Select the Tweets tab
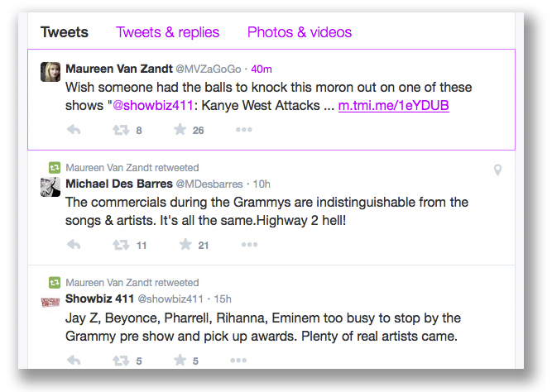Image resolution: width=552 pixels, height=392 pixels. pos(65,32)
